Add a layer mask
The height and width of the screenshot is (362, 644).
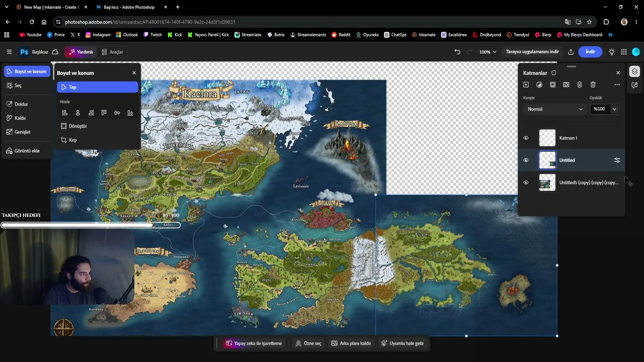click(566, 84)
